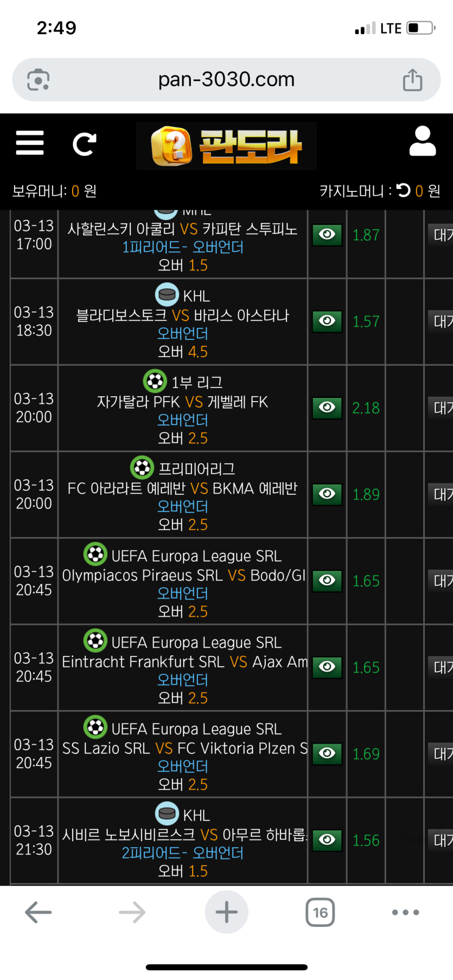Toggle eye icon for 자가탈라 PFK match
Screen dimensions: 453x980
[327, 408]
